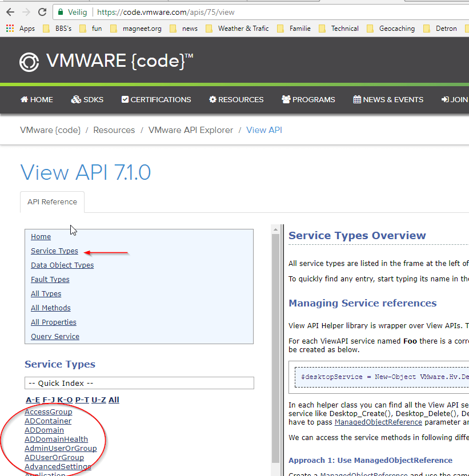Image resolution: width=469 pixels, height=476 pixels.
Task: Open the AccessGroup service type
Action: tap(49, 412)
